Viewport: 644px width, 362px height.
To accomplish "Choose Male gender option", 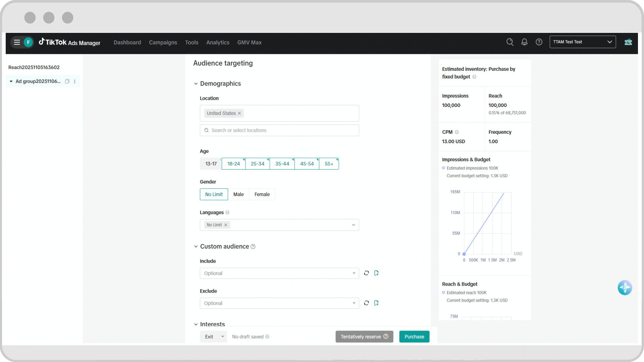I will 238,194.
